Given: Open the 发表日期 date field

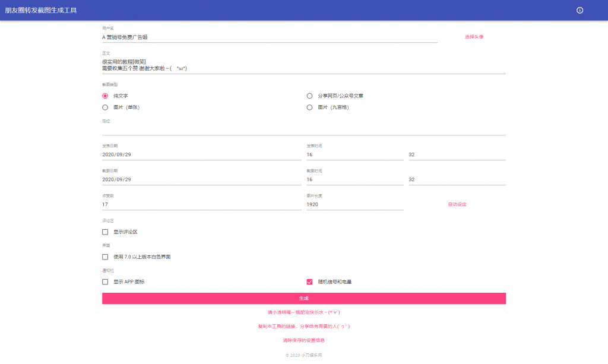Looking at the screenshot, I should (x=201, y=154).
